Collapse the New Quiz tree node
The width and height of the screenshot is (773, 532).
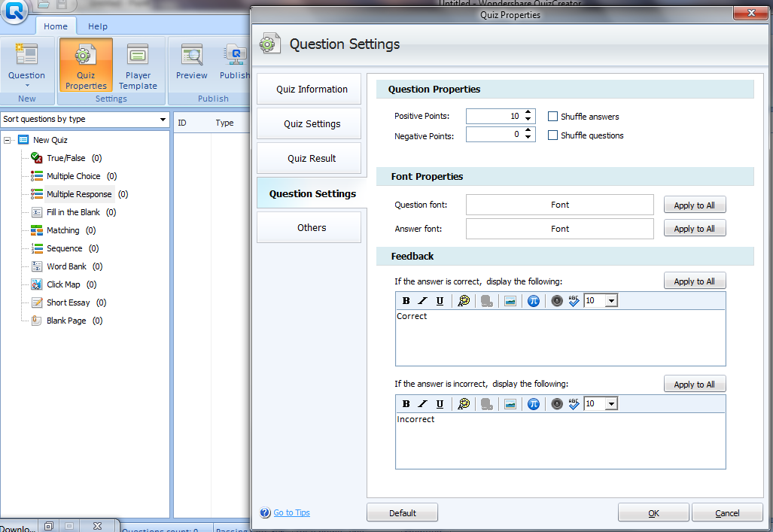click(8, 140)
